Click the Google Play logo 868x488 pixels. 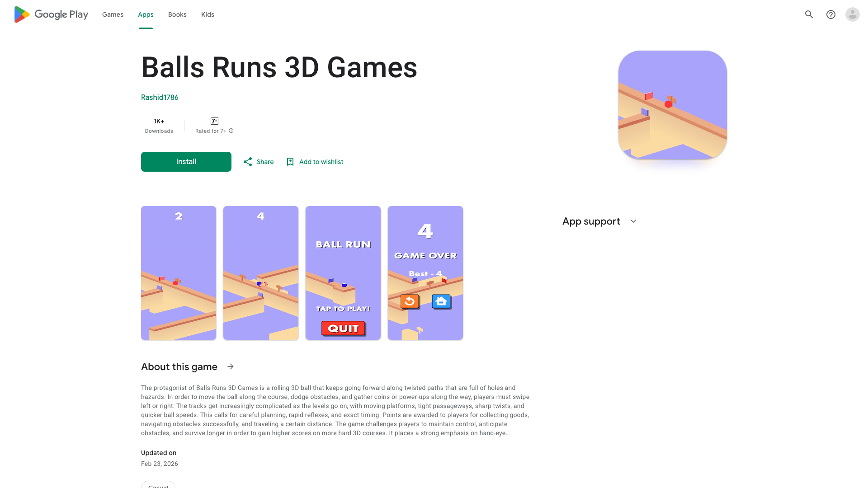pos(51,14)
